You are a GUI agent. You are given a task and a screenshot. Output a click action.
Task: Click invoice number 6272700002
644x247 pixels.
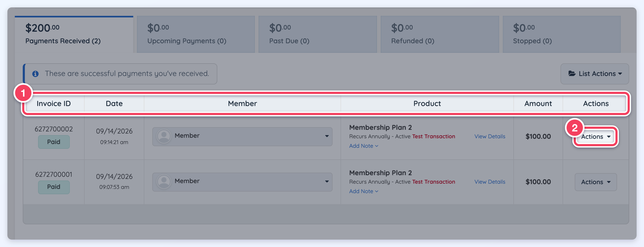tap(54, 129)
